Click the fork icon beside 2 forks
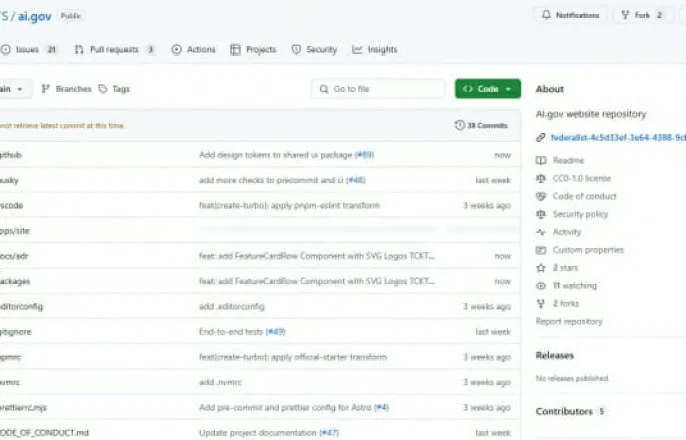 click(x=541, y=303)
